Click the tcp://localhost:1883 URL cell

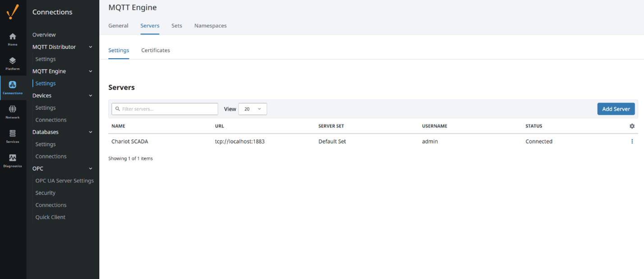240,142
